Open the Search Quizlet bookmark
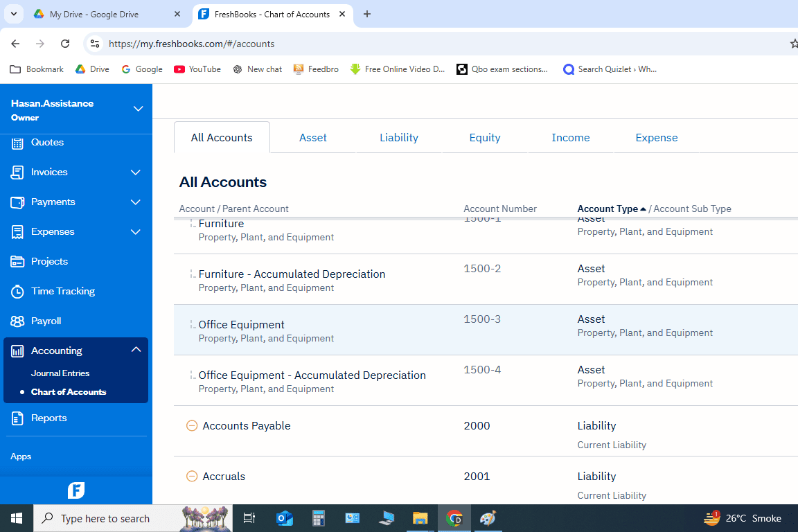798x532 pixels. [610, 69]
